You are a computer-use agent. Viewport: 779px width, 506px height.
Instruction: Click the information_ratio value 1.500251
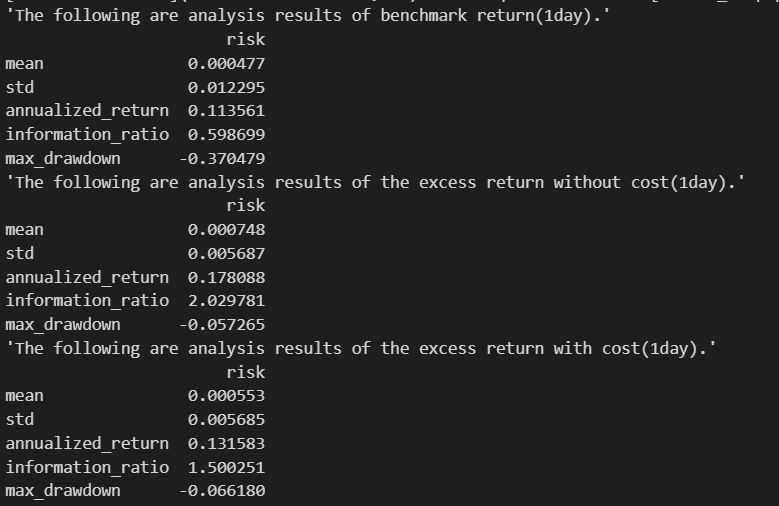coord(227,467)
